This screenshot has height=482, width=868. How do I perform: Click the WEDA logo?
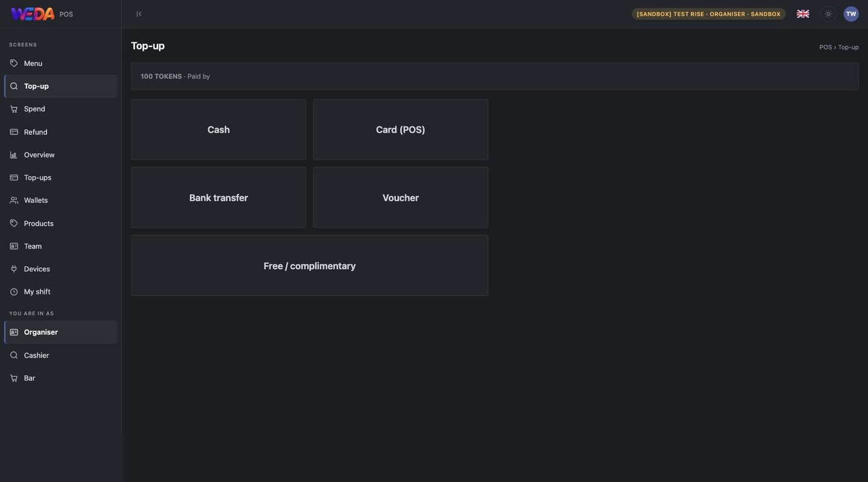[33, 14]
